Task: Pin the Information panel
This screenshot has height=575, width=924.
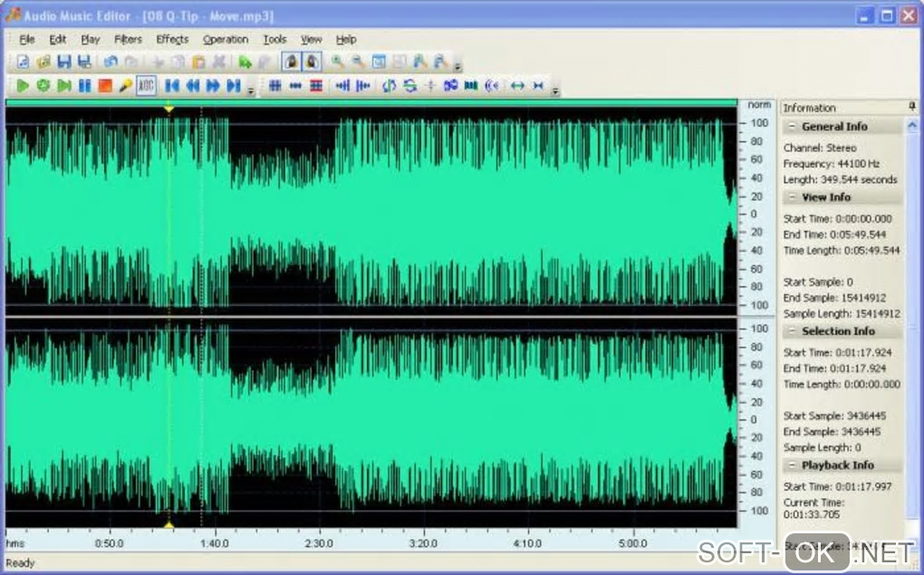Action: (912, 106)
